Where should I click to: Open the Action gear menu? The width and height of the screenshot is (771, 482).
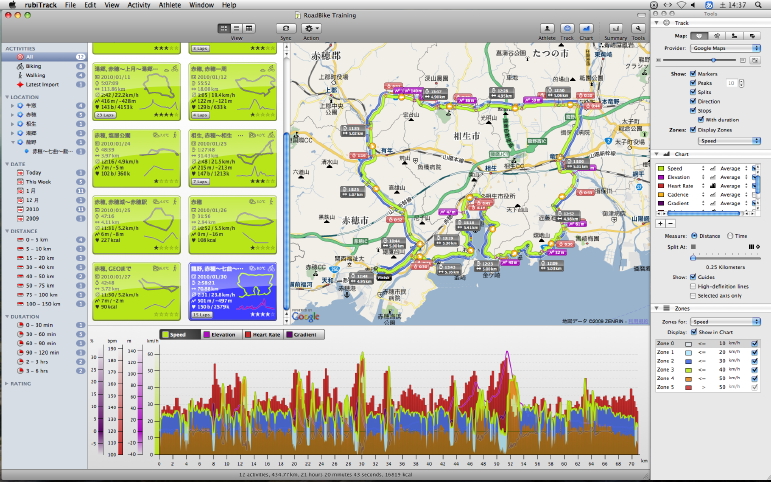pyautogui.click(x=311, y=29)
